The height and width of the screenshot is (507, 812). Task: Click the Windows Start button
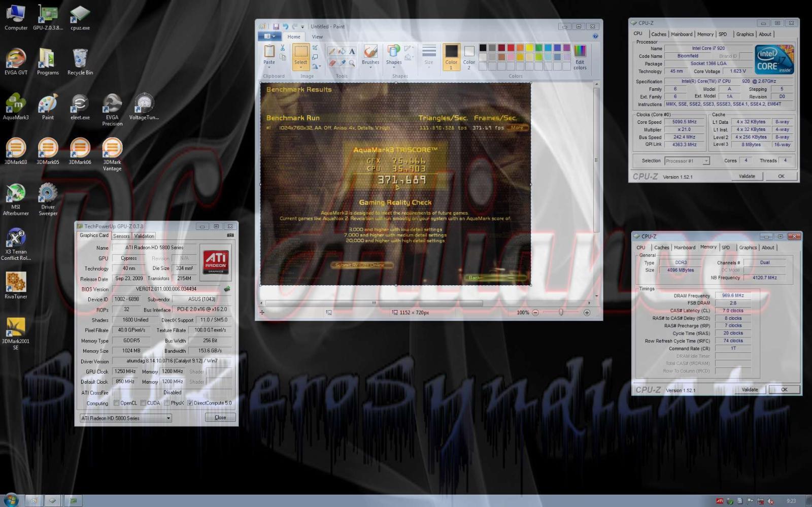tap(11, 500)
